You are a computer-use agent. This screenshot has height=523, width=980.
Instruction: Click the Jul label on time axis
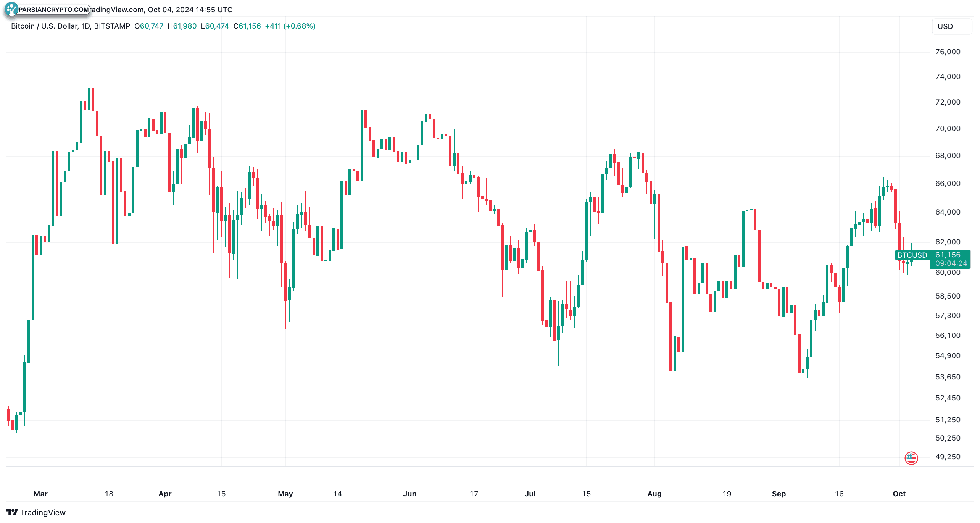(530, 494)
